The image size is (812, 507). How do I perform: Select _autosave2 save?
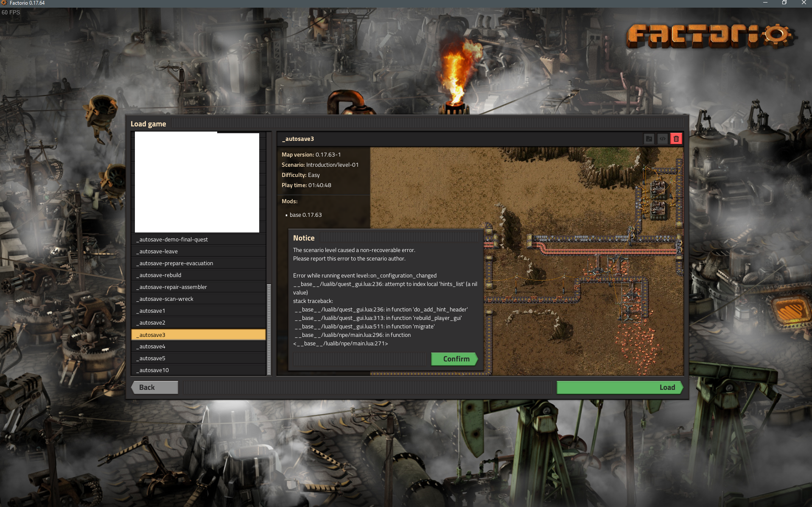199,322
